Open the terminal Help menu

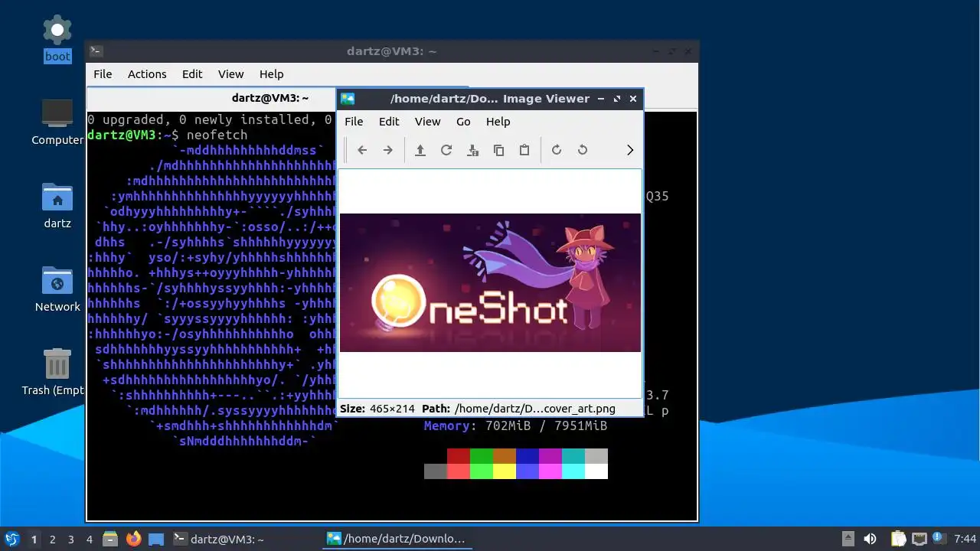coord(271,74)
